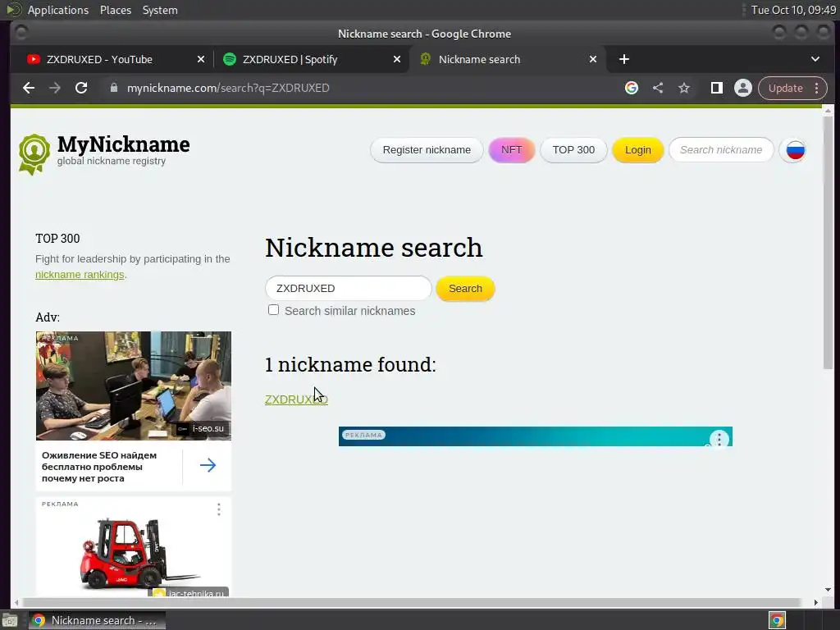Image resolution: width=840 pixels, height=630 pixels.
Task: Click the Nickname search taskbar entry
Action: 97,620
